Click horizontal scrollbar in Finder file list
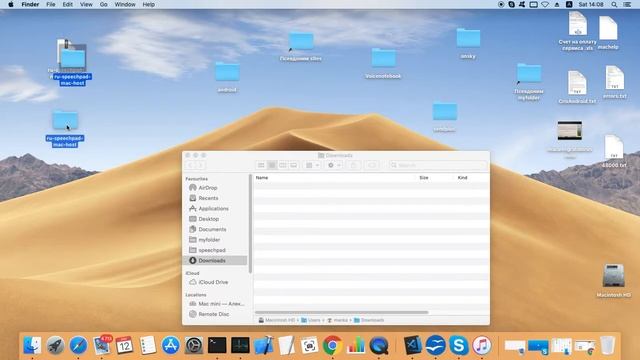 342,313
